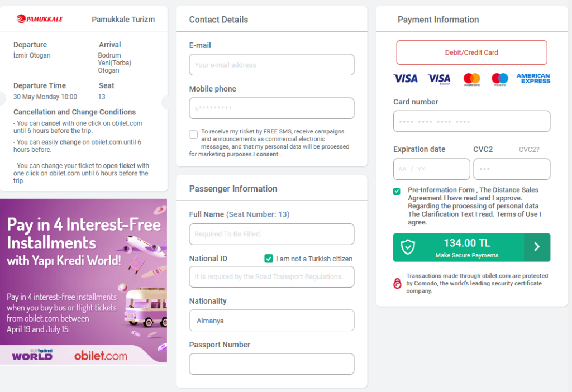Click the Maestro card icon

click(x=499, y=79)
